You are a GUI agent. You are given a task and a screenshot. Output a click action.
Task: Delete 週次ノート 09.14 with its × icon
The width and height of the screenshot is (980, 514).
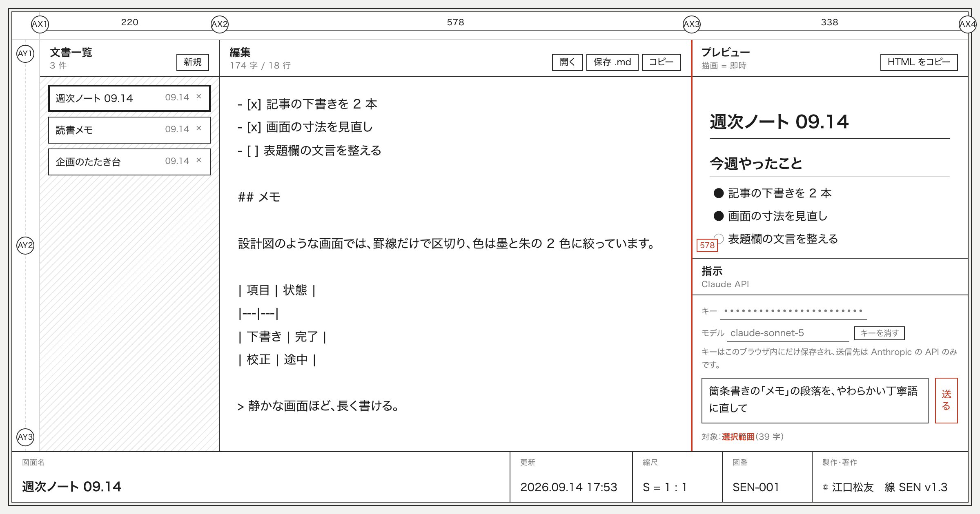(199, 97)
